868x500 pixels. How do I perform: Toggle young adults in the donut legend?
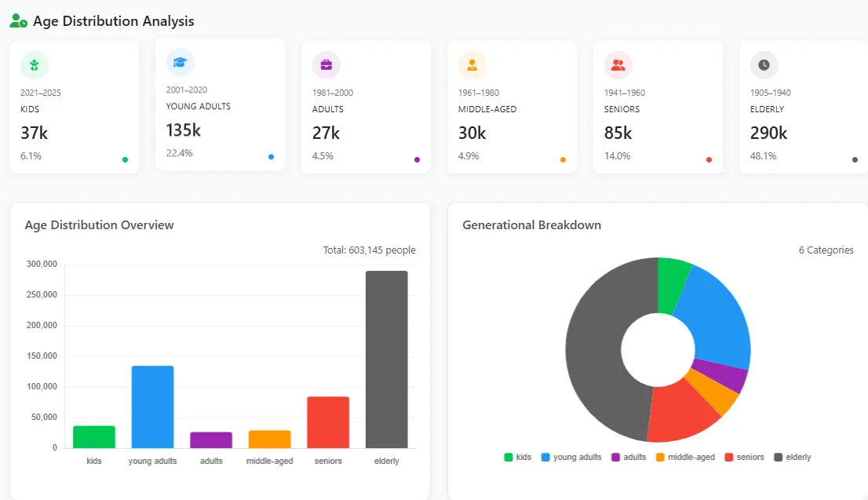tap(571, 457)
